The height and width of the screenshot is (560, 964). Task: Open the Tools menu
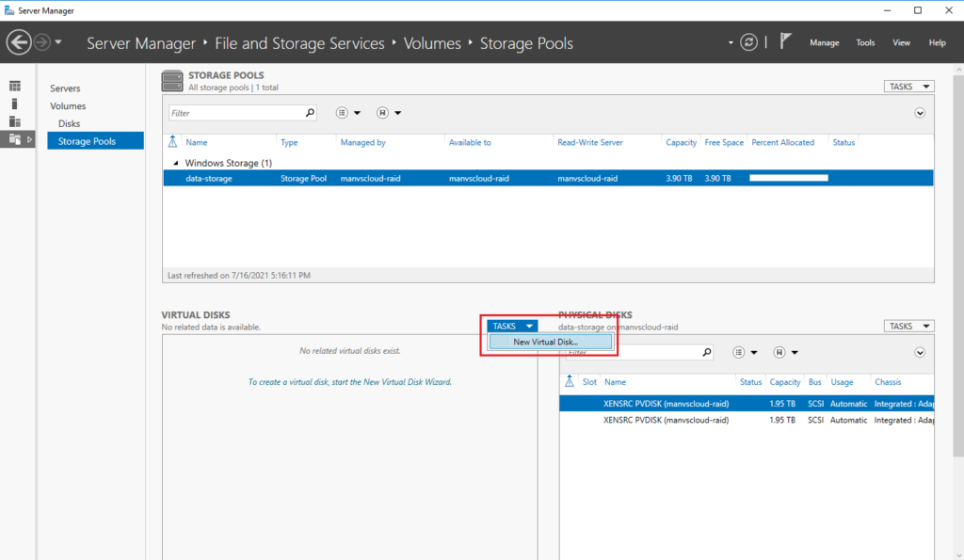[865, 42]
